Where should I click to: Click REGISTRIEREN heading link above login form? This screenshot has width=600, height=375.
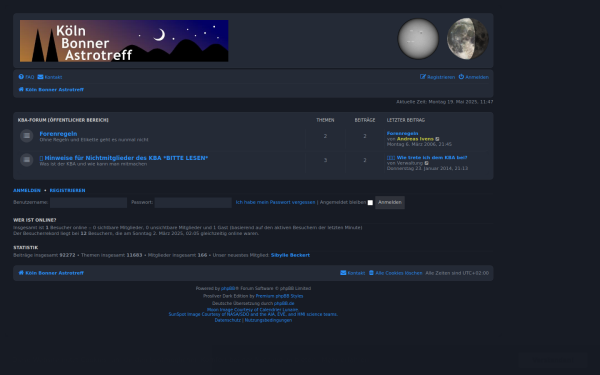coord(67,190)
